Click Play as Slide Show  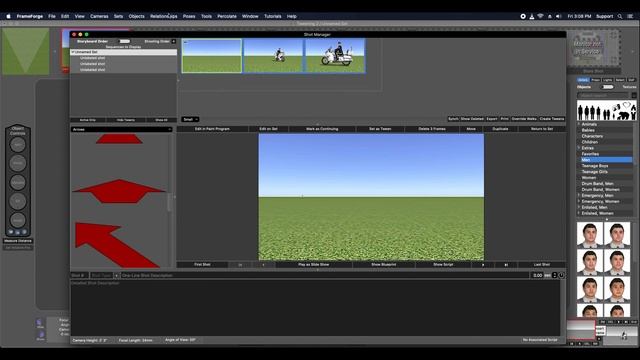313,264
